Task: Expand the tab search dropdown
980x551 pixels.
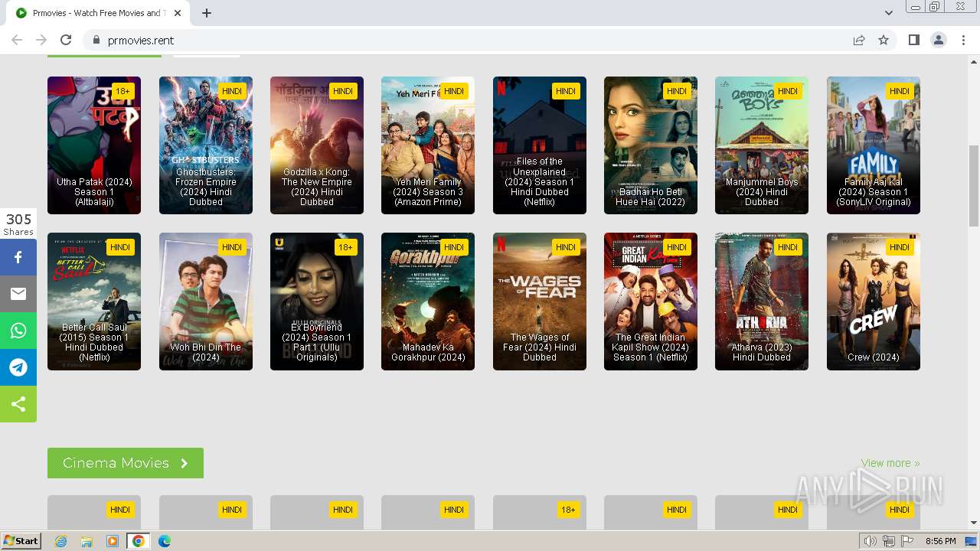Action: click(889, 13)
